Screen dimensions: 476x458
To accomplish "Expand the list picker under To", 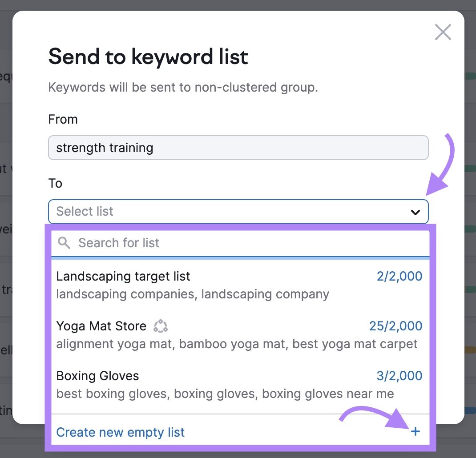I will (x=238, y=212).
